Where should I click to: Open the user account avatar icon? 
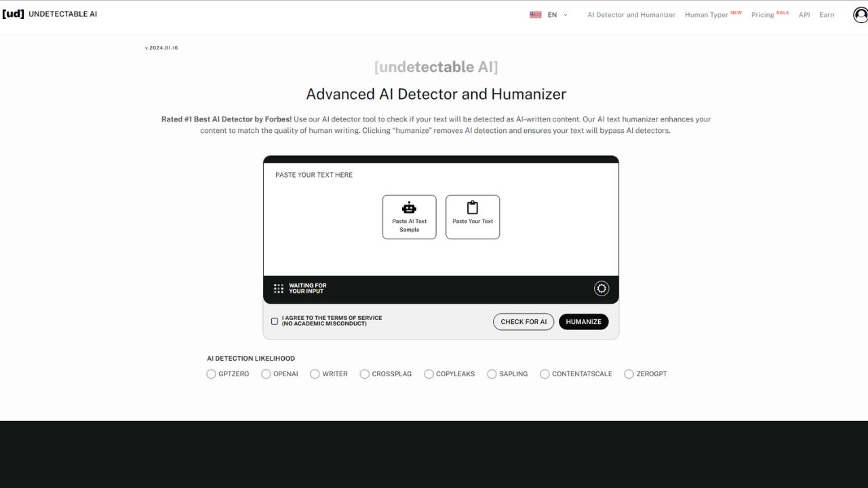point(859,14)
